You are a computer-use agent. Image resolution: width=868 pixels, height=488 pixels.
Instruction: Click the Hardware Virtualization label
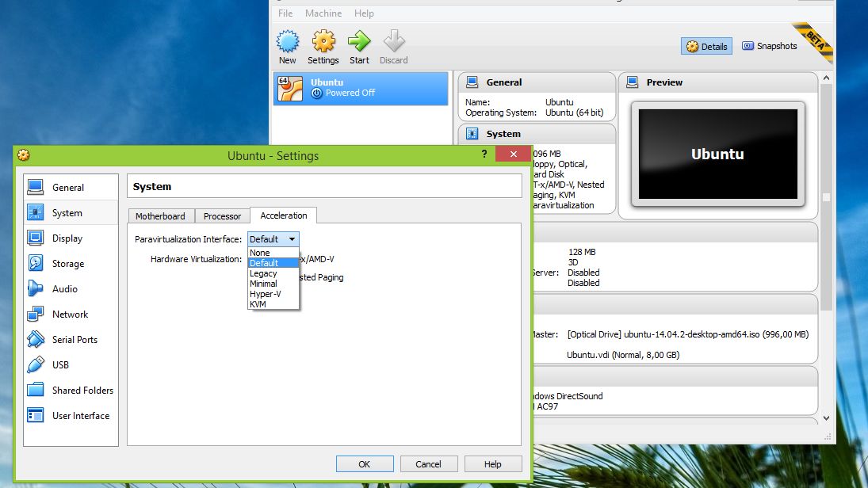[196, 259]
